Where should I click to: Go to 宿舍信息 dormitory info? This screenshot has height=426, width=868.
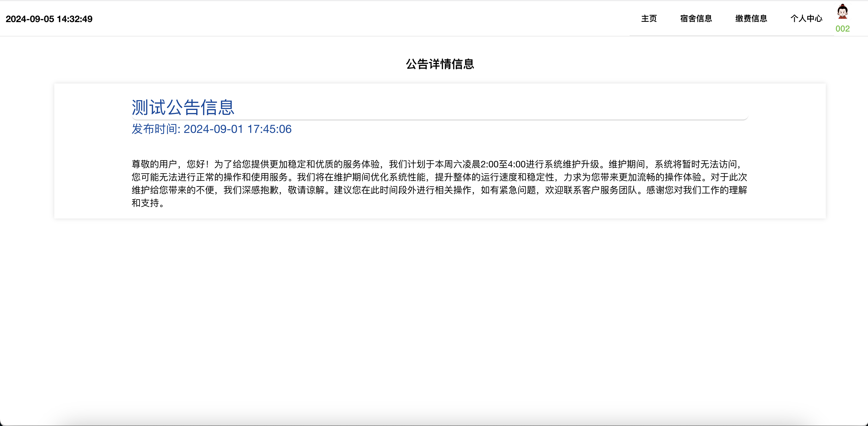point(696,19)
